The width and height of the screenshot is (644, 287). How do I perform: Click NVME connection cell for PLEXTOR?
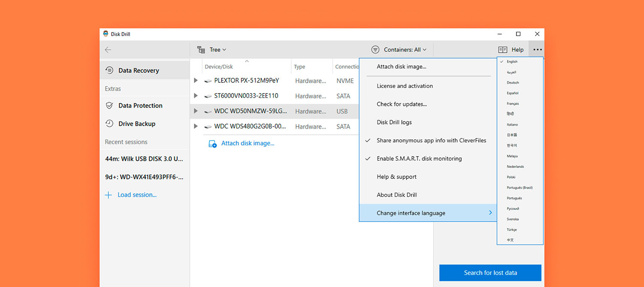(x=345, y=81)
